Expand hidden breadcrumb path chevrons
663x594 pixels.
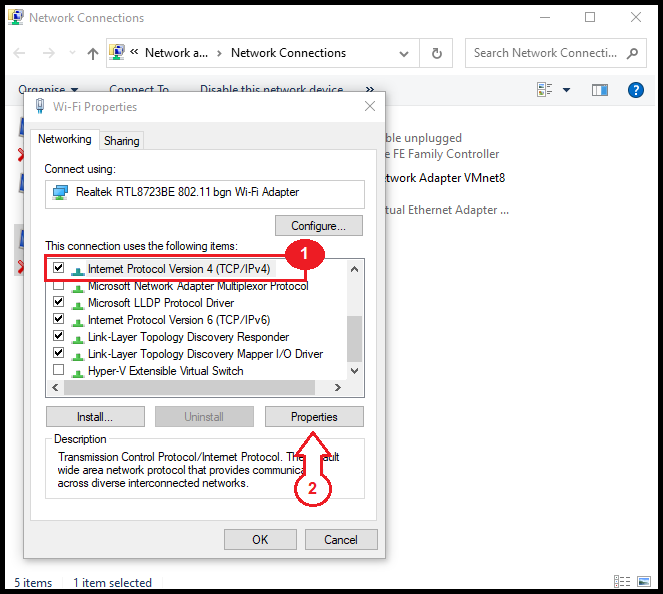(x=134, y=52)
